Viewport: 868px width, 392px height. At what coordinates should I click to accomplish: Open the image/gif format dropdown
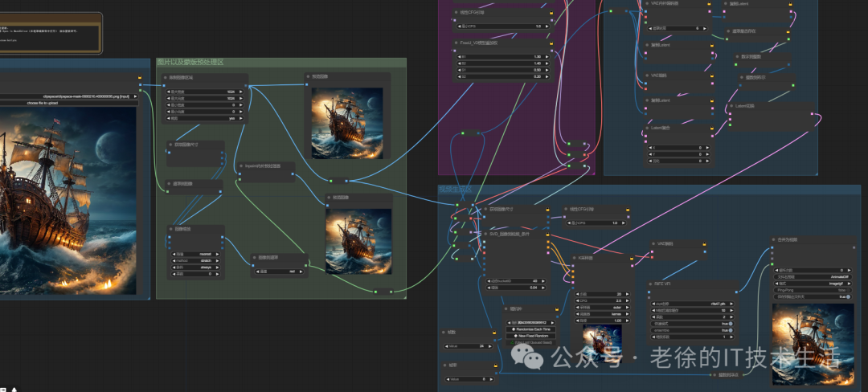(812, 283)
